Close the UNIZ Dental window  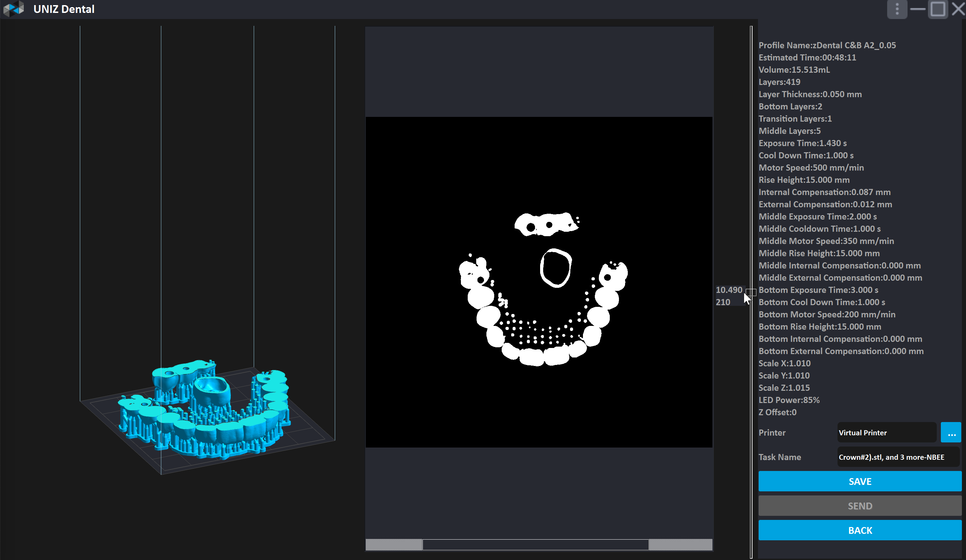pyautogui.click(x=958, y=9)
